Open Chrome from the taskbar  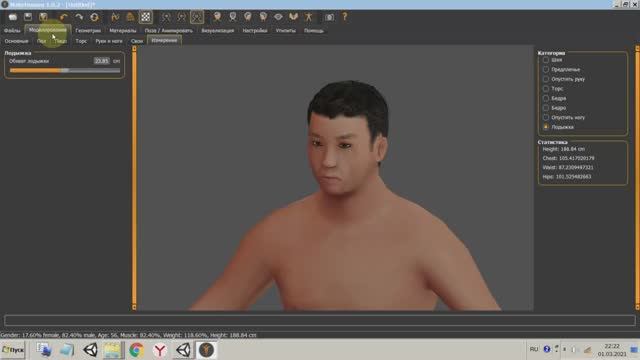pos(137,350)
